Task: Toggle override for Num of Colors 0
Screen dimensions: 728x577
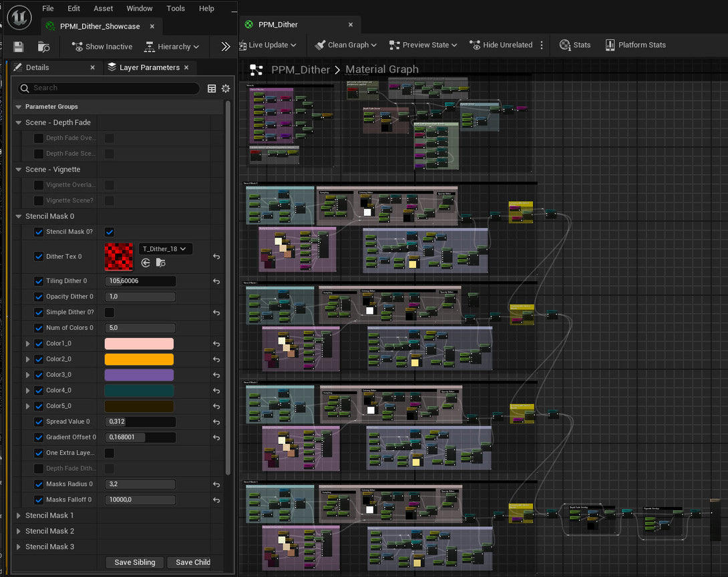Action: pos(39,328)
